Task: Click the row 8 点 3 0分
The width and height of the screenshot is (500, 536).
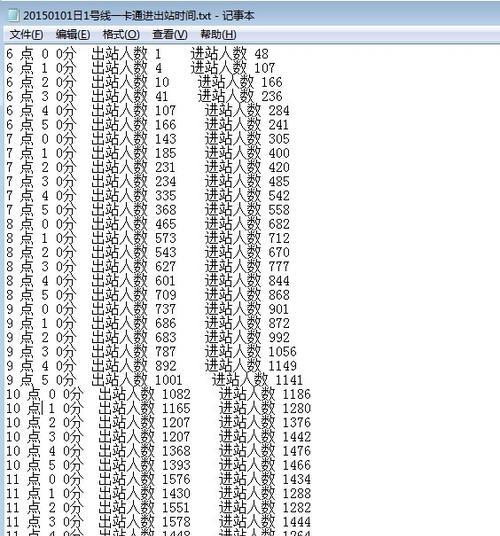Action: pyautogui.click(x=148, y=266)
